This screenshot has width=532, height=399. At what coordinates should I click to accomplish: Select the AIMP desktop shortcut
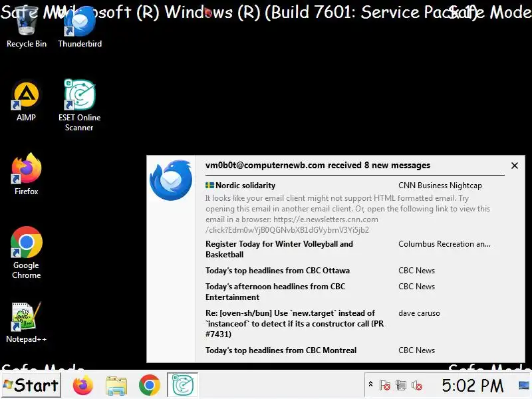click(x=26, y=102)
